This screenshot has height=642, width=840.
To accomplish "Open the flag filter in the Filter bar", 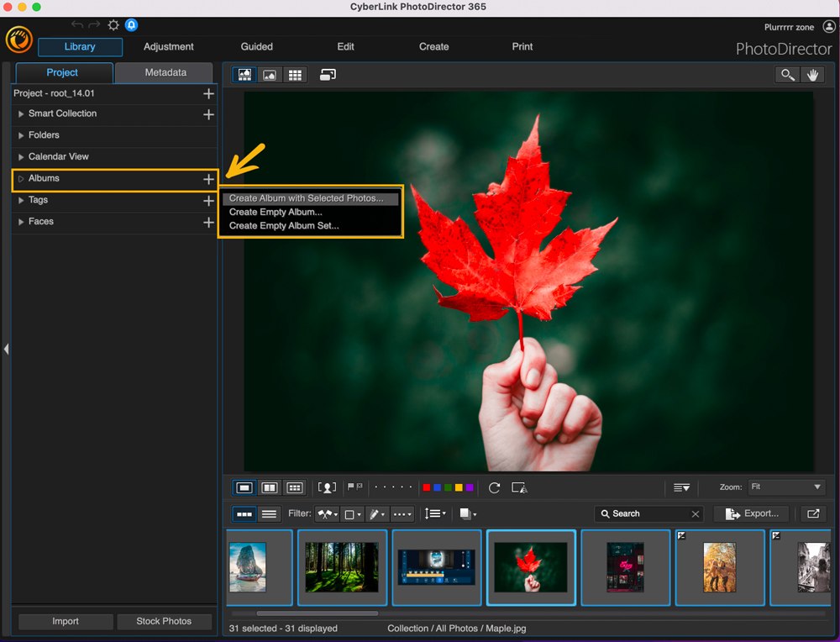I will tap(326, 513).
